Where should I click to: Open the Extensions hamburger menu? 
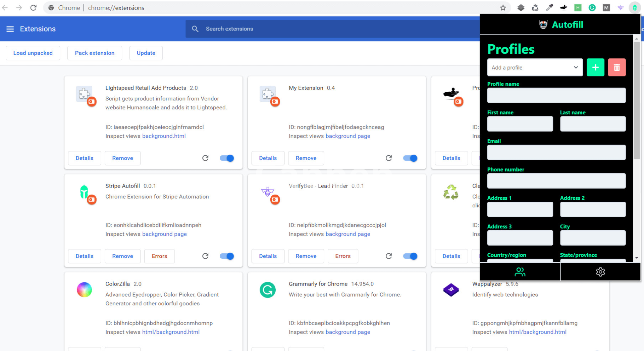10,29
